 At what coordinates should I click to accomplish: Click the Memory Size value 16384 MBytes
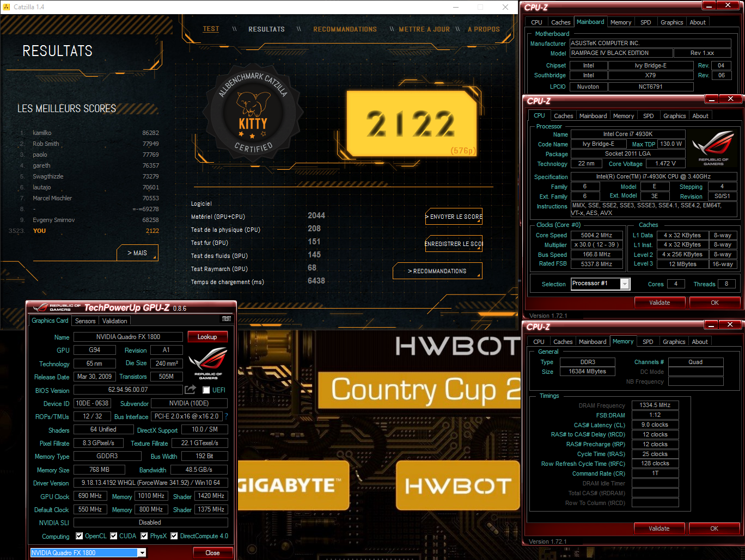click(587, 372)
